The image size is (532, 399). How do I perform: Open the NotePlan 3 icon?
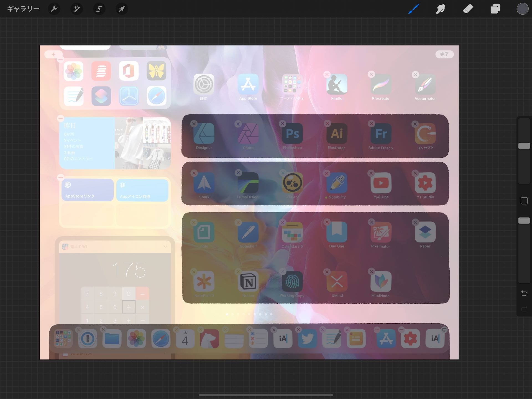click(x=204, y=282)
